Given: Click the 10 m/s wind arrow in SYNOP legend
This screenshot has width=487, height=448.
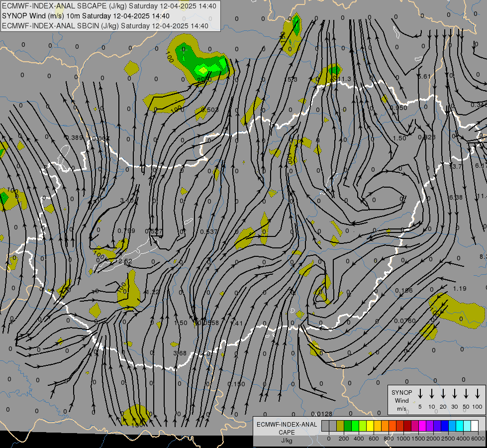Looking at the screenshot, I should tap(432, 394).
